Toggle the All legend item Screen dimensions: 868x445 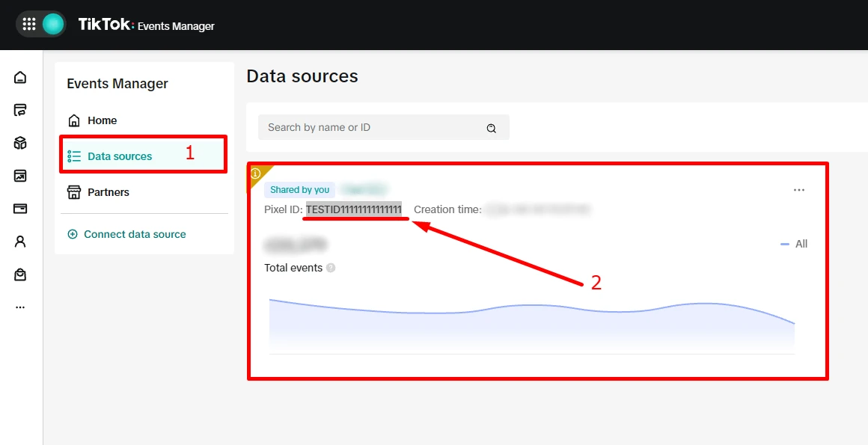click(794, 244)
